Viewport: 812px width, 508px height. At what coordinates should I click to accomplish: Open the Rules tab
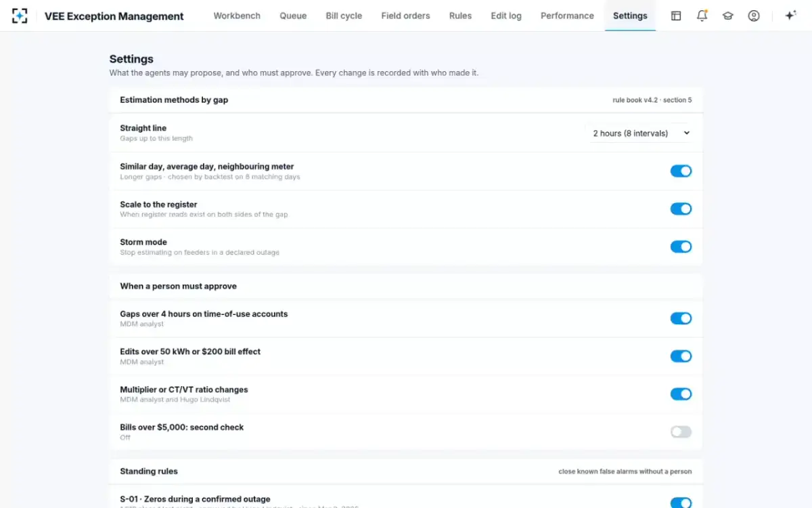(460, 16)
